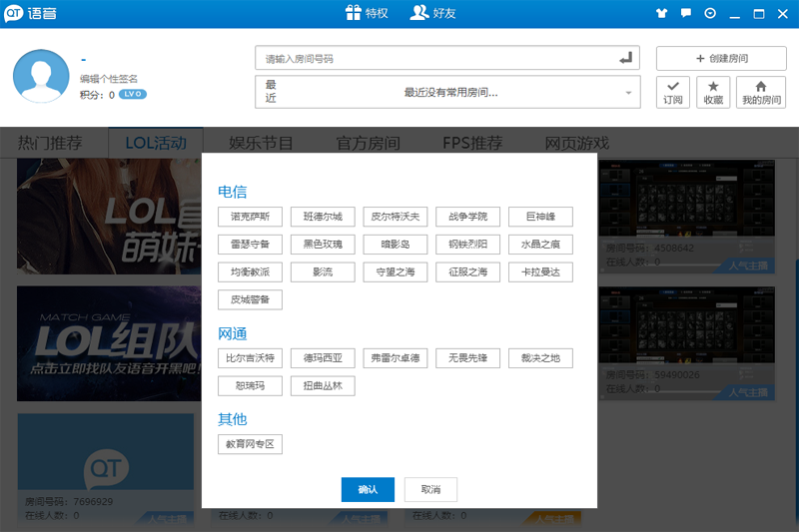Click the 订阅 subscribe button
Image resolution: width=799 pixels, height=532 pixels.
672,92
